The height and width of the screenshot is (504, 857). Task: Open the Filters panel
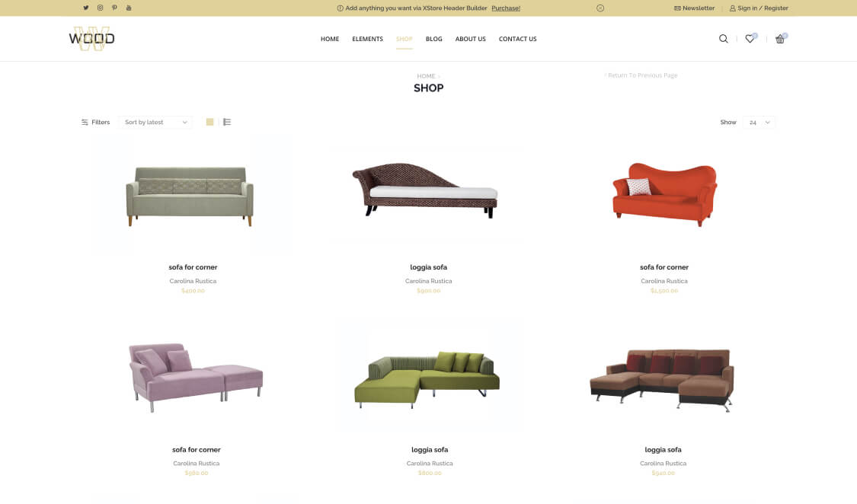96,123
